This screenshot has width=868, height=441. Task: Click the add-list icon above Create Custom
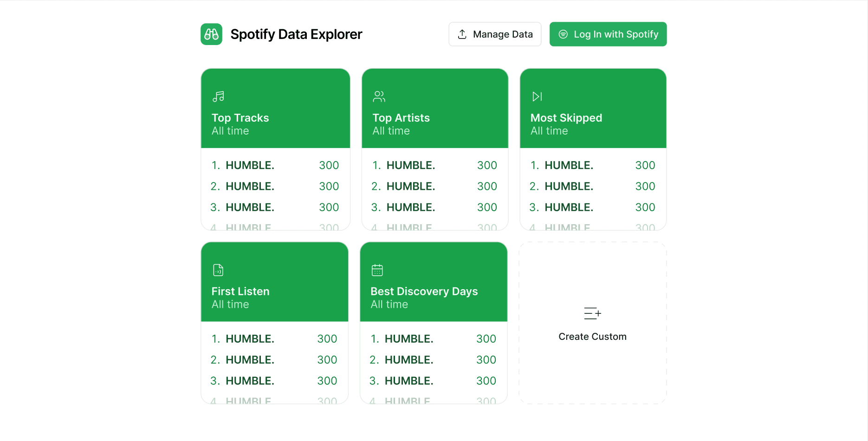pyautogui.click(x=593, y=313)
